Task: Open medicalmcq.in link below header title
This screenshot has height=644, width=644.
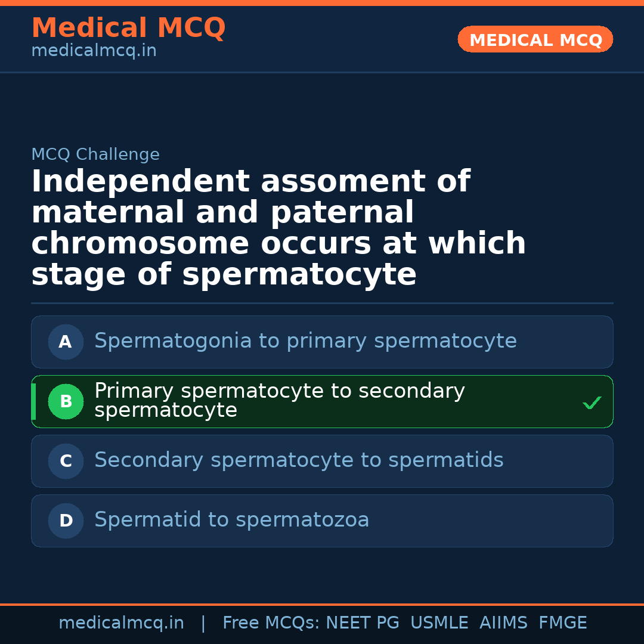Action: coord(94,51)
